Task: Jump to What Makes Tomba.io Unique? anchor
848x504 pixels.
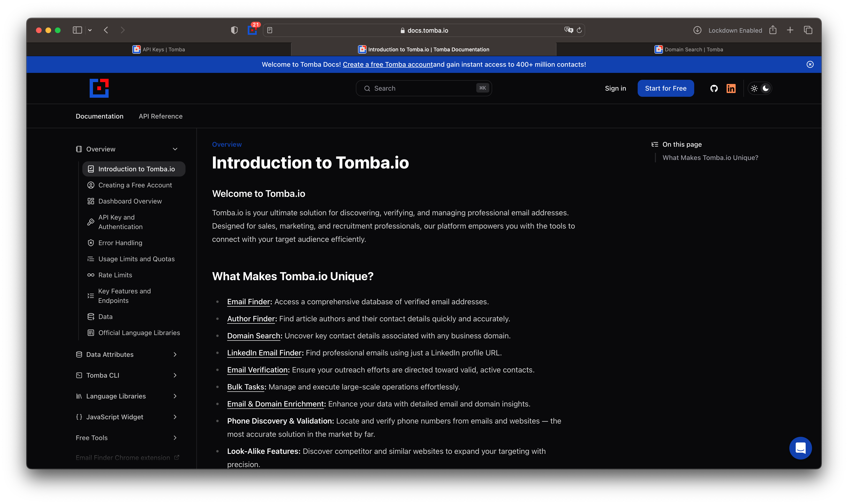Action: (x=710, y=158)
